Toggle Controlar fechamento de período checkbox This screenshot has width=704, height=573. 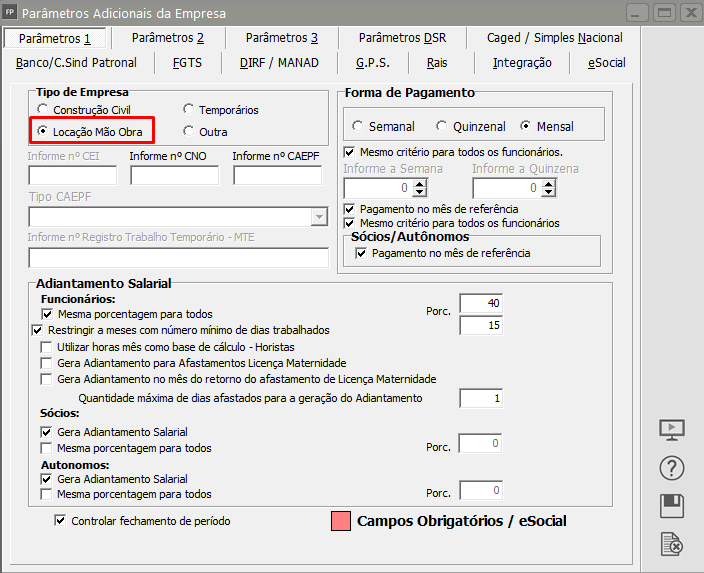(x=61, y=520)
